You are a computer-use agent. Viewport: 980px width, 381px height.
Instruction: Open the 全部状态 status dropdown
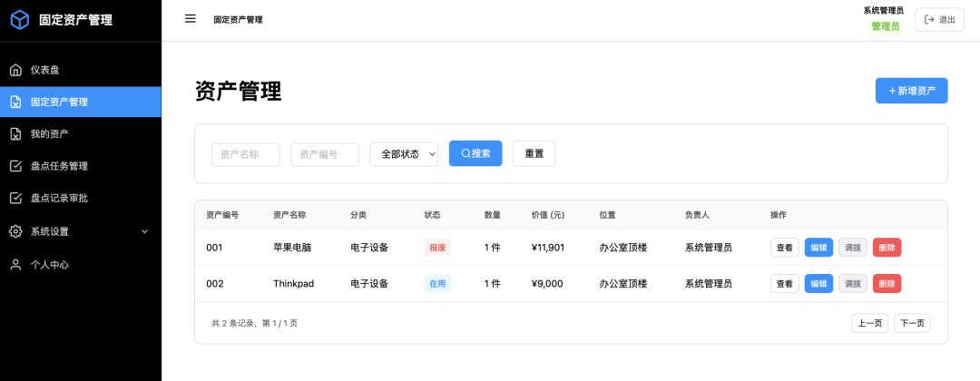pyautogui.click(x=404, y=154)
